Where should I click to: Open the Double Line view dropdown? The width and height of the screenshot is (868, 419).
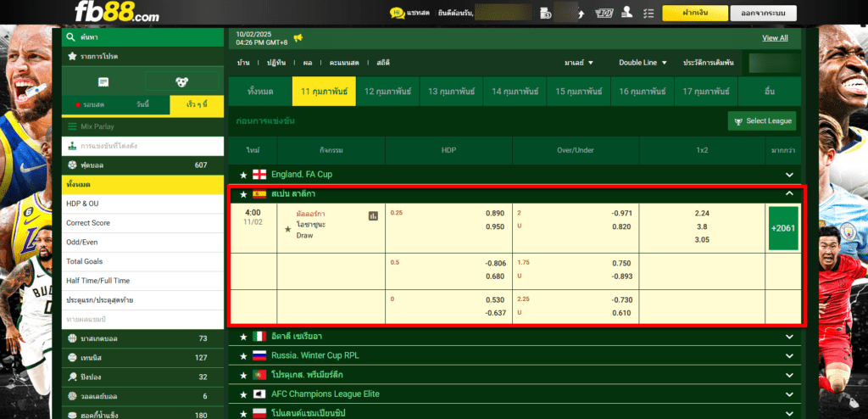coord(643,63)
